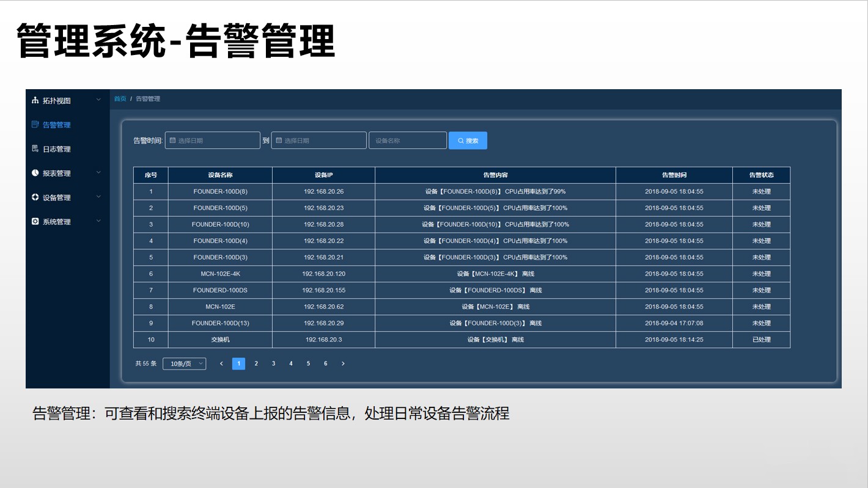Expand the 系统管理 menu chevron
The height and width of the screenshot is (488, 868).
coord(98,221)
